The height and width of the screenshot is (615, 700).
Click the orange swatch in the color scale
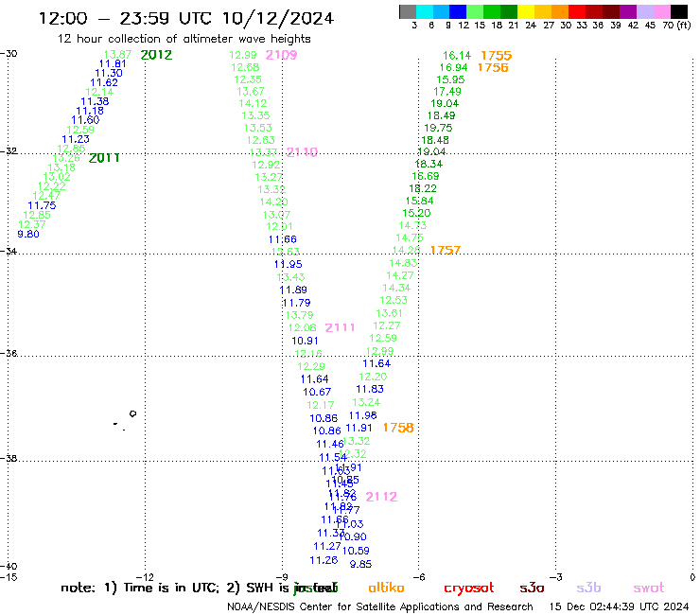[560, 11]
